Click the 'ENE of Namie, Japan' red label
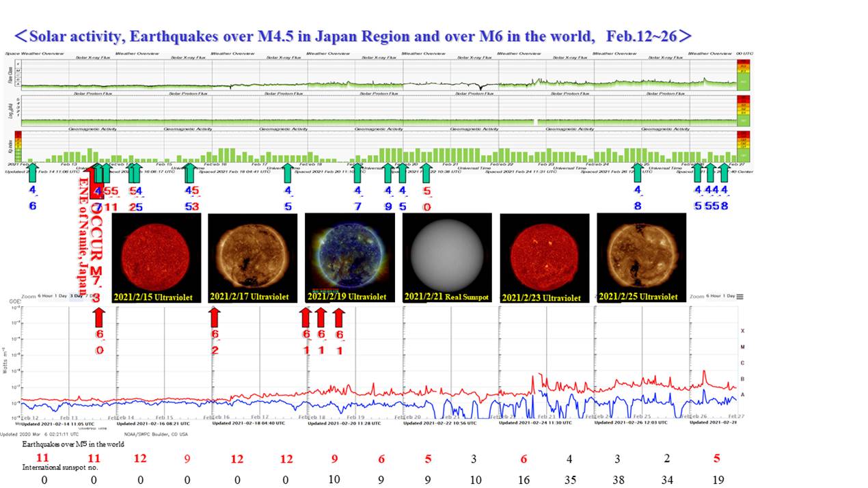Screen dimensions: 868x488 point(83,236)
